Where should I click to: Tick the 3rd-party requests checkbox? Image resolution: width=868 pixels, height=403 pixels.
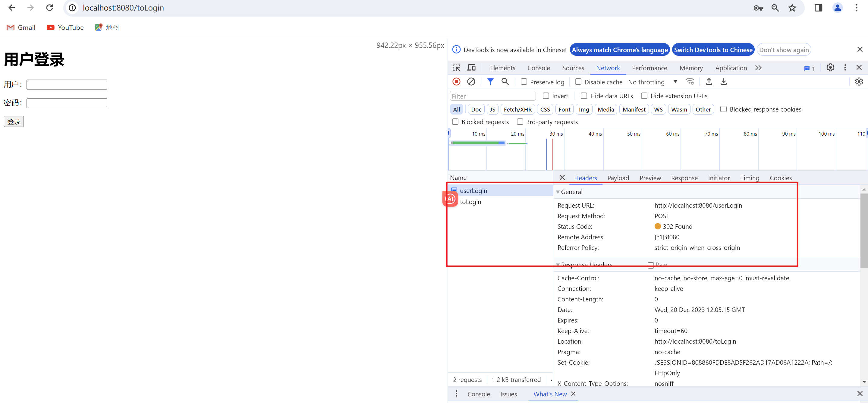click(x=520, y=122)
